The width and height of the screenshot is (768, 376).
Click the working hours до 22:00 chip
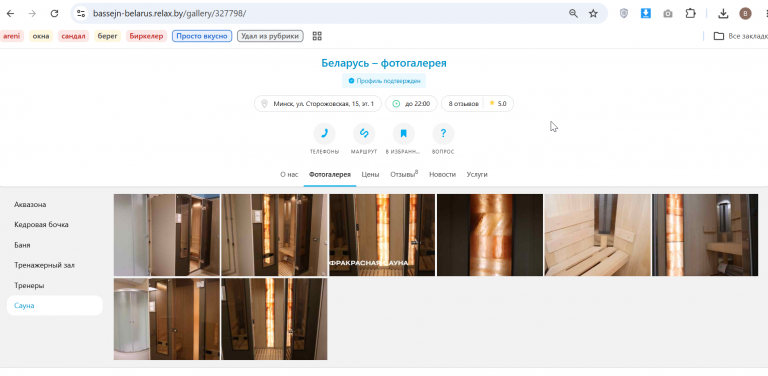coord(411,104)
